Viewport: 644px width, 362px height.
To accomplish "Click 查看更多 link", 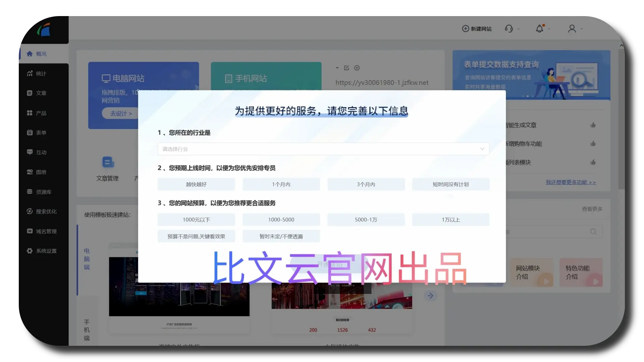I will click(592, 209).
